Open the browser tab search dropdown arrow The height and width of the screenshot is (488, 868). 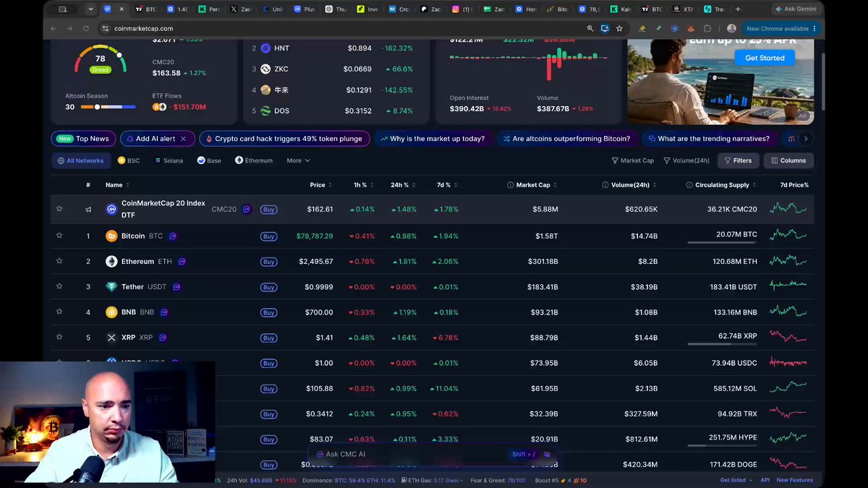(90, 9)
